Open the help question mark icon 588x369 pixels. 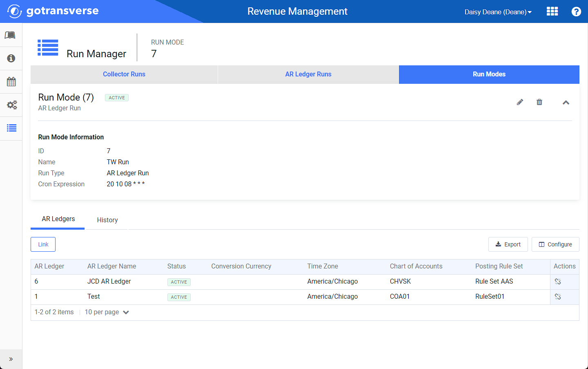[x=576, y=11]
